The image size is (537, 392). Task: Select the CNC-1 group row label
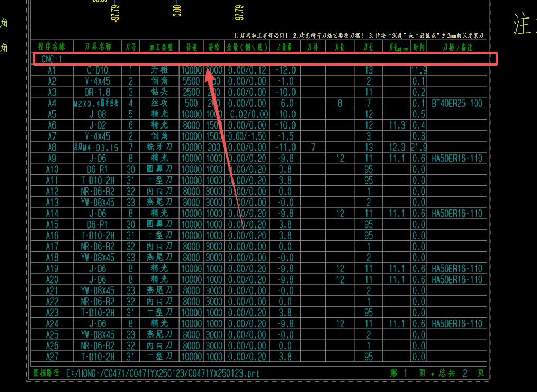[x=52, y=59]
